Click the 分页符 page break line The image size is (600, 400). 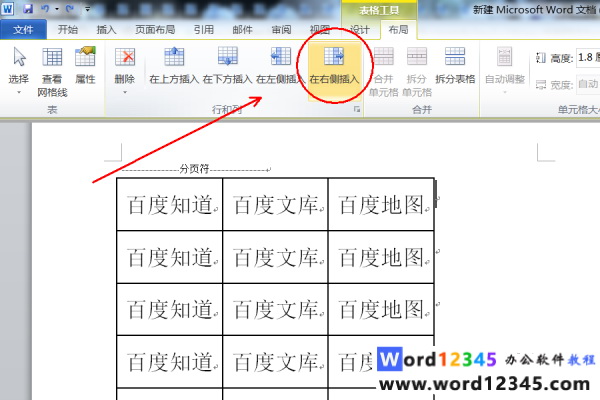(x=195, y=169)
